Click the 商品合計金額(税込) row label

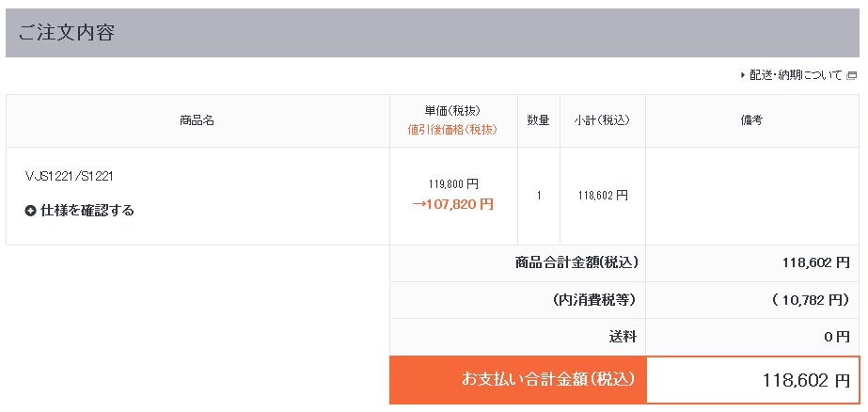pos(576,262)
